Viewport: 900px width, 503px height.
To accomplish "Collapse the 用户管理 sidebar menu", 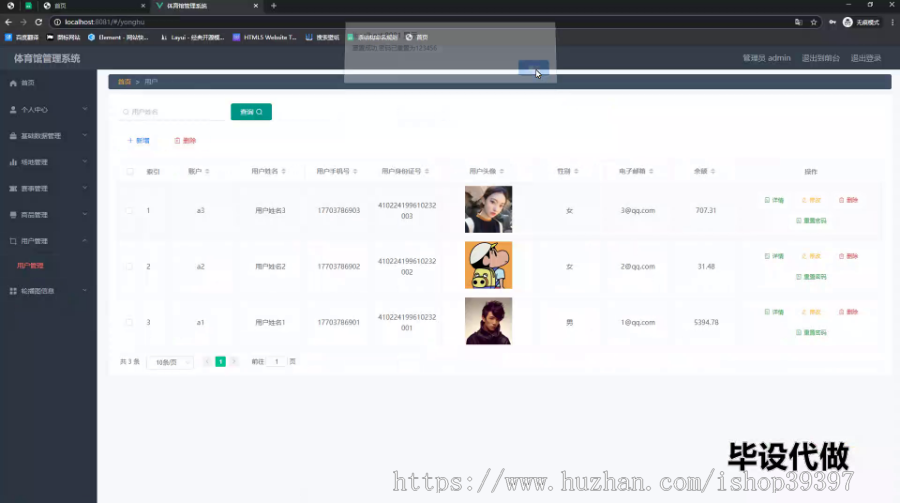I will 85,241.
